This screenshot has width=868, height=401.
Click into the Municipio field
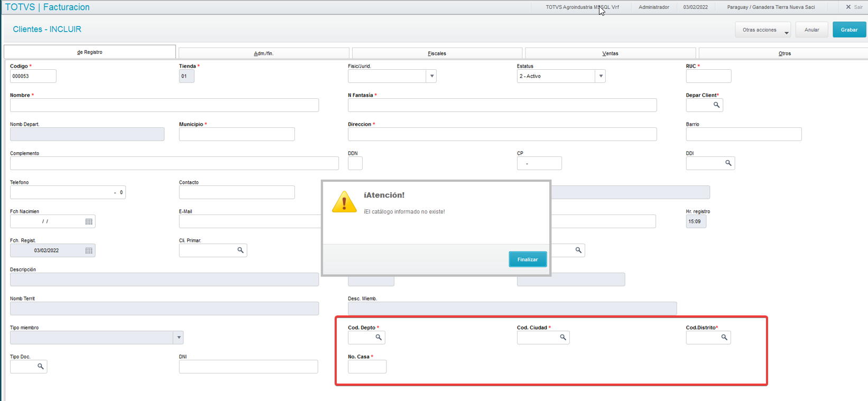[237, 134]
